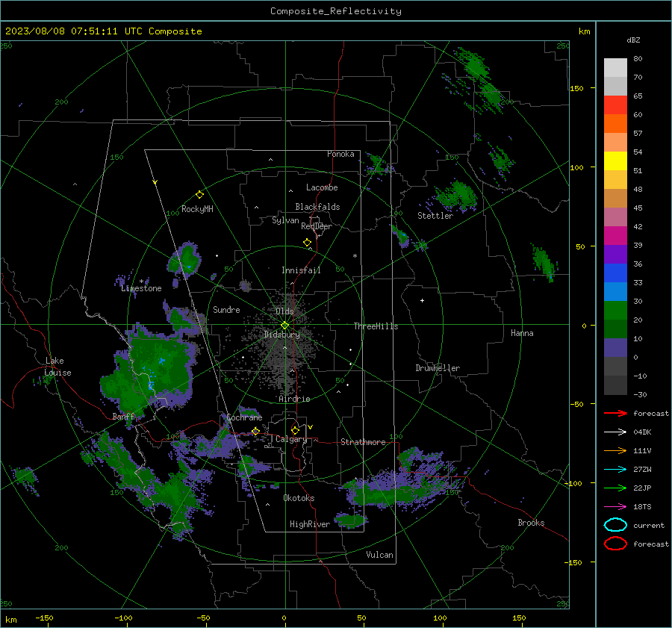Click the ThreeHills city label

(x=376, y=326)
